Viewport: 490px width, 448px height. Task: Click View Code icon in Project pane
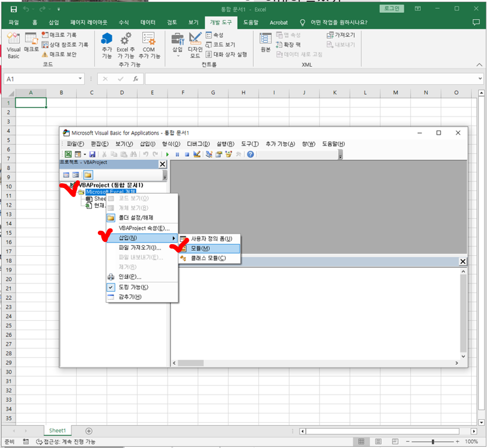pos(66,175)
